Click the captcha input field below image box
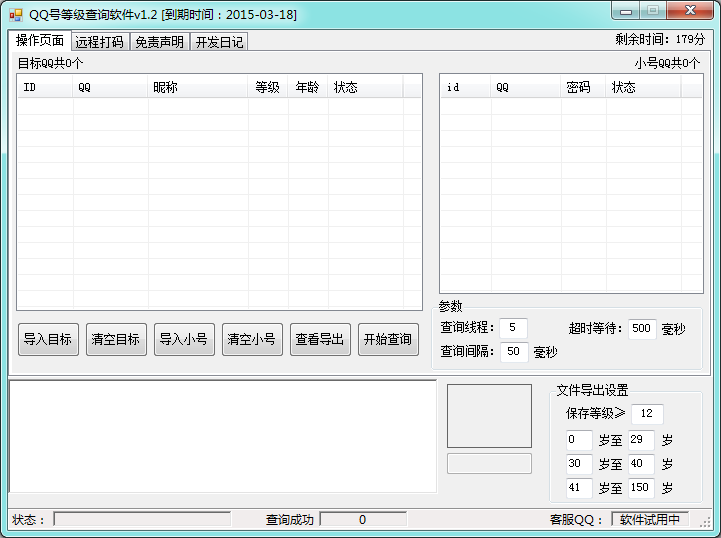 (x=489, y=464)
